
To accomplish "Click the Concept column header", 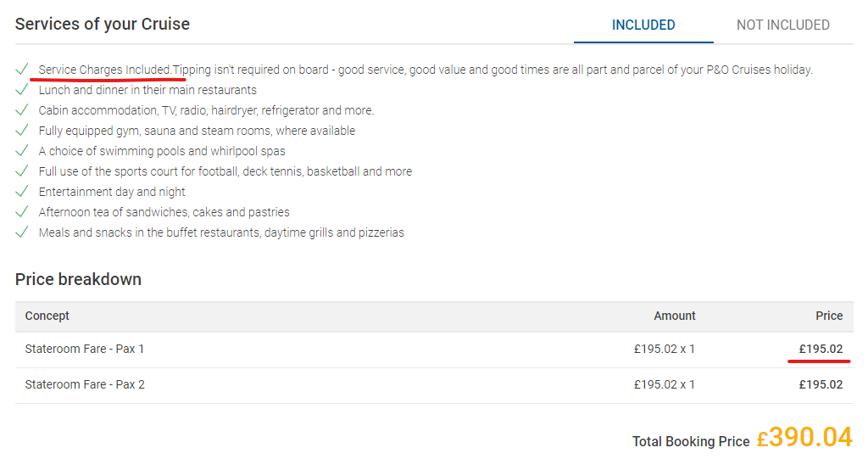I will click(47, 316).
